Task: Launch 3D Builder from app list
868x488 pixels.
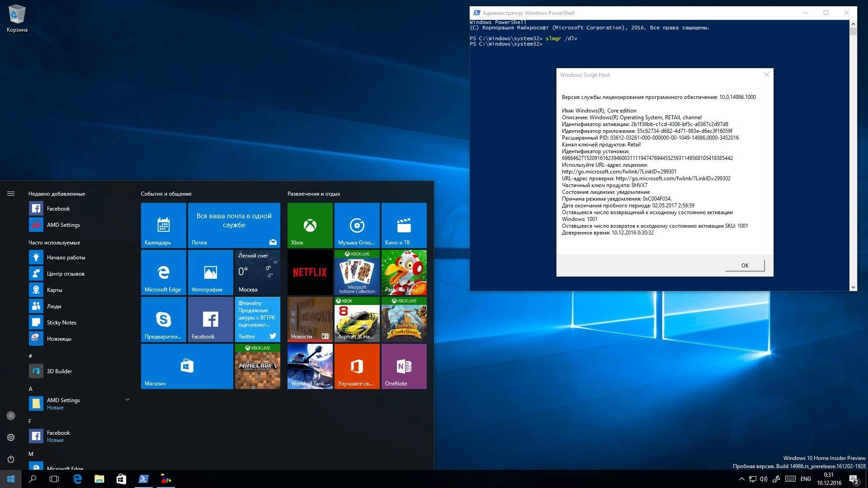Action: tap(79, 371)
